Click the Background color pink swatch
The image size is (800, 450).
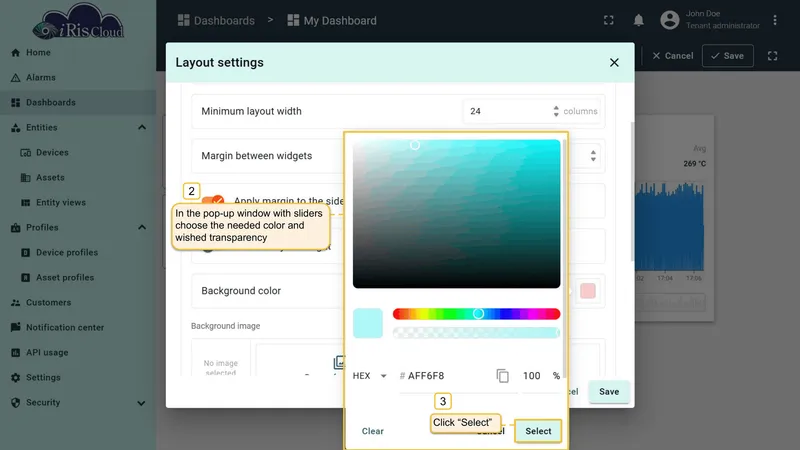588,291
